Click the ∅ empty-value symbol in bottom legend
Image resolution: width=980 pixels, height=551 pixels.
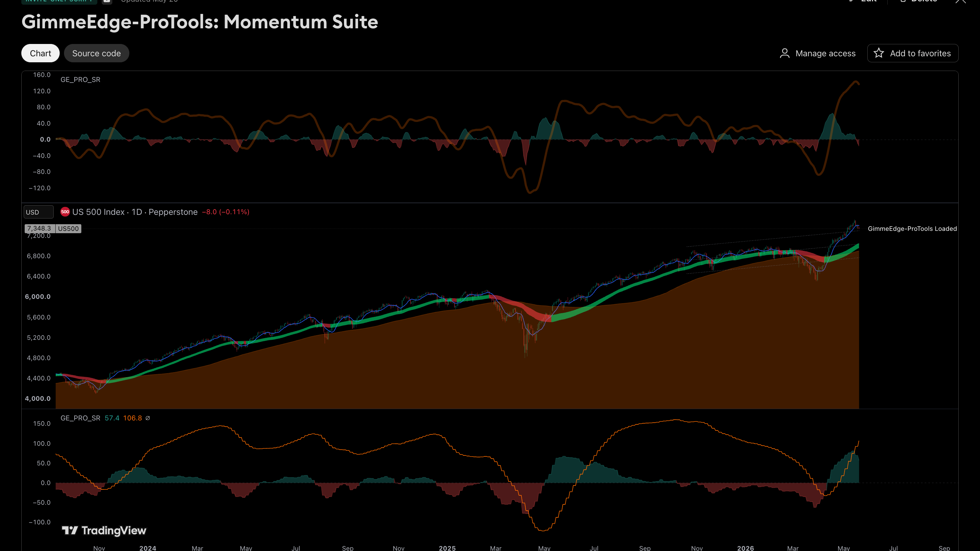(x=148, y=418)
